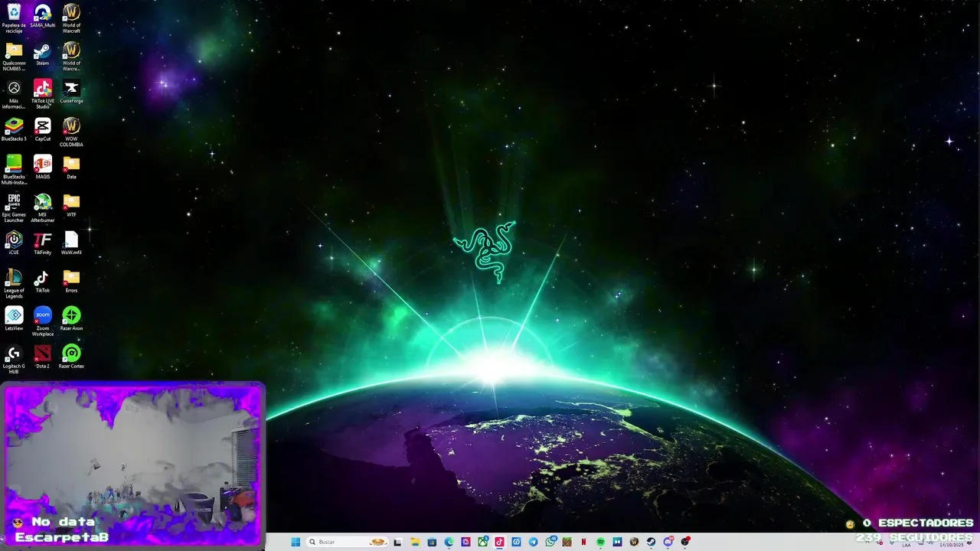Open Spotify from the taskbar

[600, 542]
